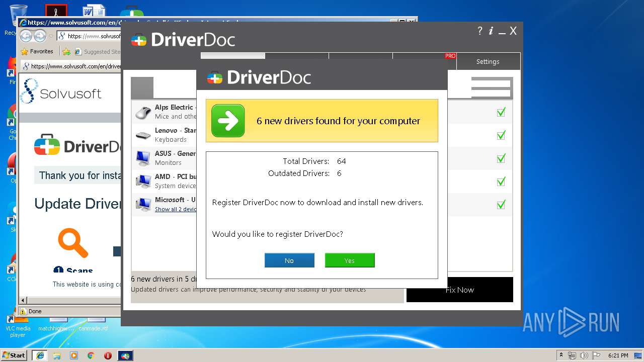
Task: Click the Lenovo keyboard device icon
Action: pos(143,135)
